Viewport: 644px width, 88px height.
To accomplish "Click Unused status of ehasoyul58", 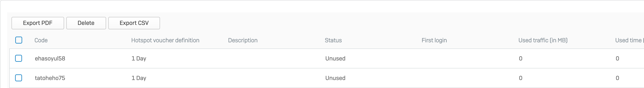I will click(335, 59).
